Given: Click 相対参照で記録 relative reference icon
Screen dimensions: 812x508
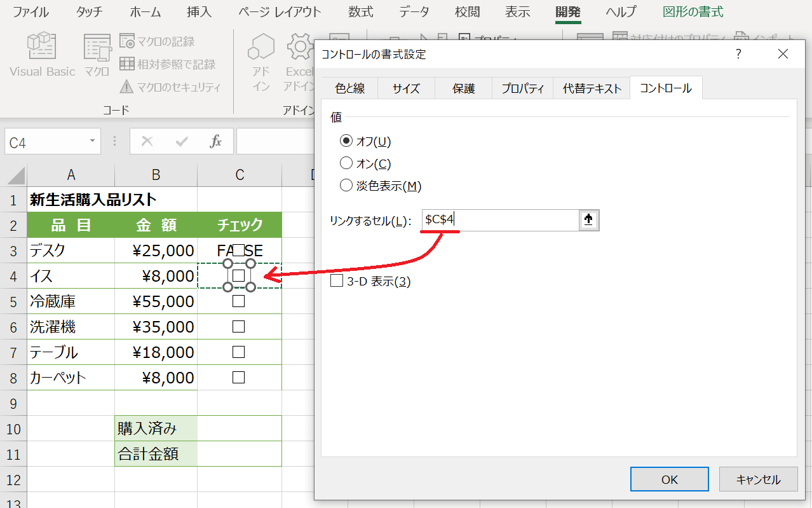Looking at the screenshot, I should (x=127, y=64).
